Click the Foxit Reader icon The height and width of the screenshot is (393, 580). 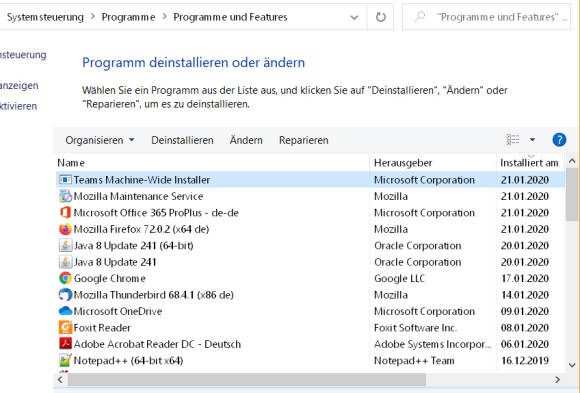tap(65, 328)
